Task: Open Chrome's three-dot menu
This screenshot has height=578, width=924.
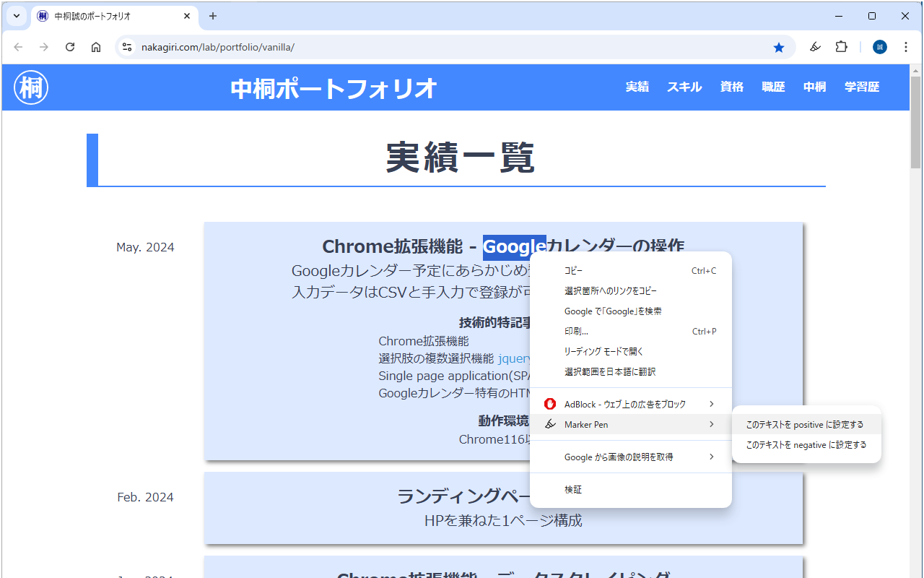Action: pos(906,47)
